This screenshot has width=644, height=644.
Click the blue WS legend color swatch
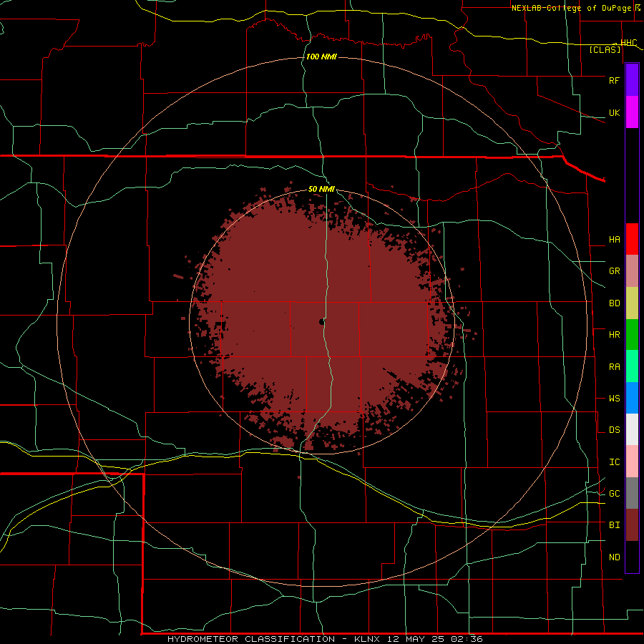(x=632, y=398)
